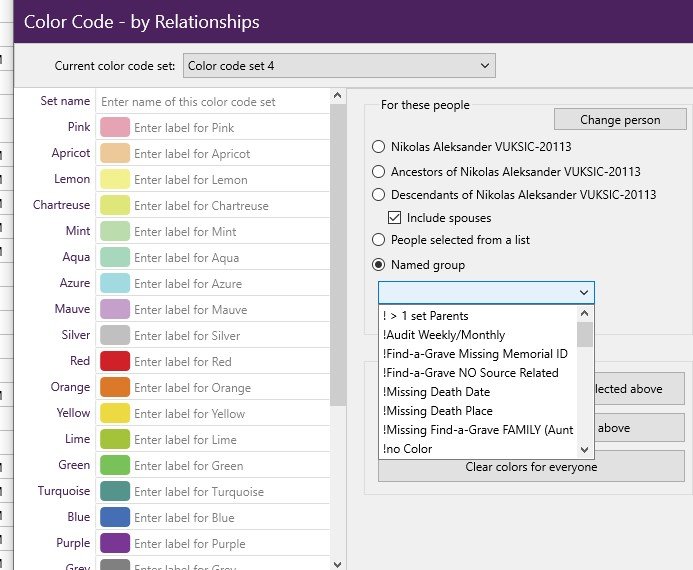Select the Yellow color swatch
The image size is (693, 570).
tap(115, 414)
